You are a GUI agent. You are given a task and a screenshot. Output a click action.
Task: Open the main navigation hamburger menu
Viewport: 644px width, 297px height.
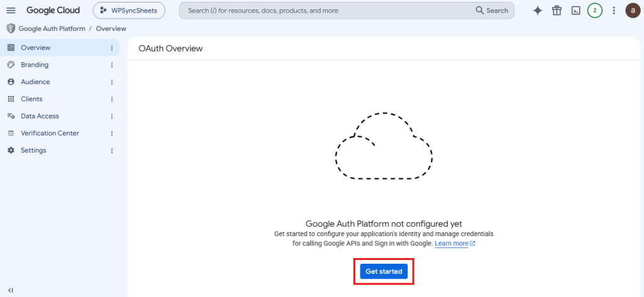pos(11,11)
